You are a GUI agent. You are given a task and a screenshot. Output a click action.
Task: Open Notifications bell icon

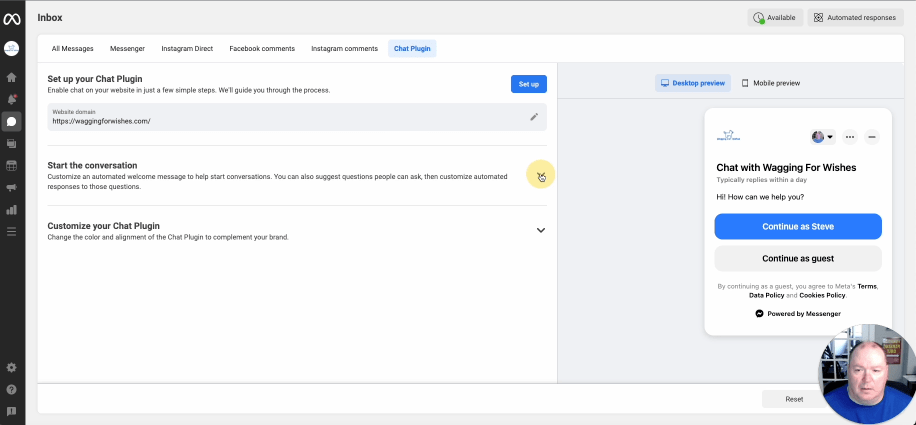pyautogui.click(x=12, y=99)
